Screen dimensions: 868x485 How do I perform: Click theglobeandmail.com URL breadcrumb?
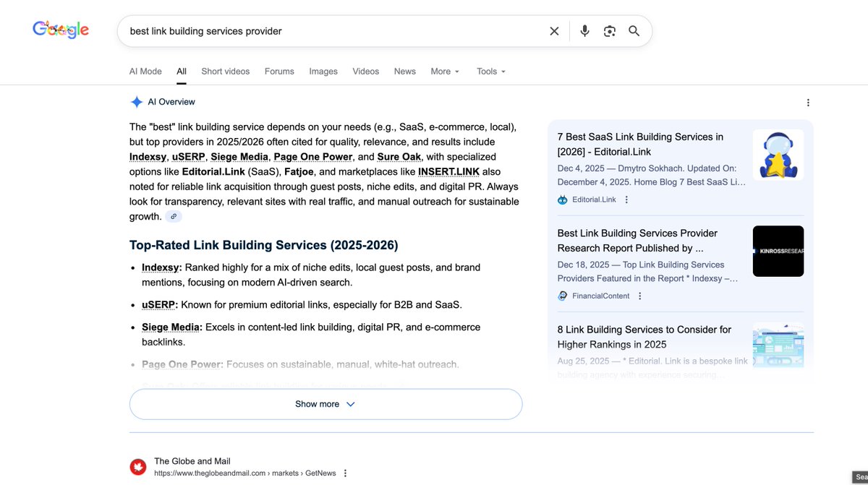[245, 473]
